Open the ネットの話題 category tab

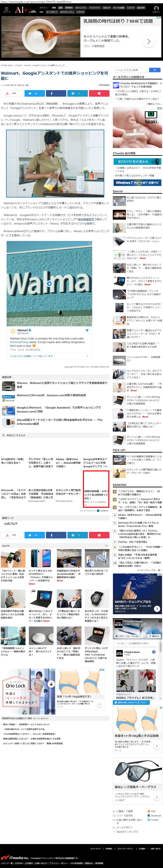tap(118, 8)
